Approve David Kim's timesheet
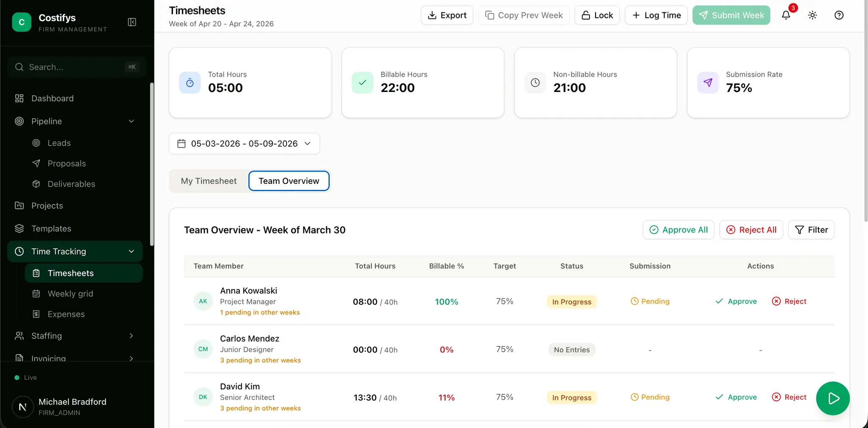This screenshot has height=428, width=868. (x=736, y=397)
